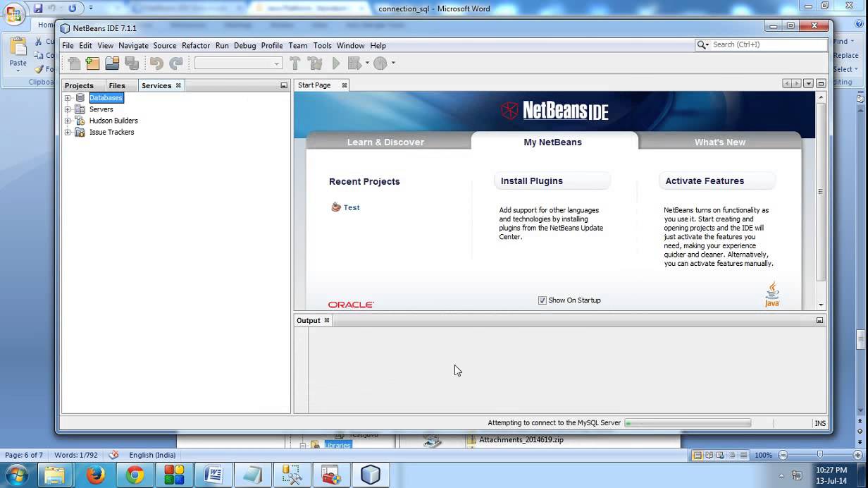Click the Start Page vertical scrollbar
This screenshot has height=488, width=868.
821,190
